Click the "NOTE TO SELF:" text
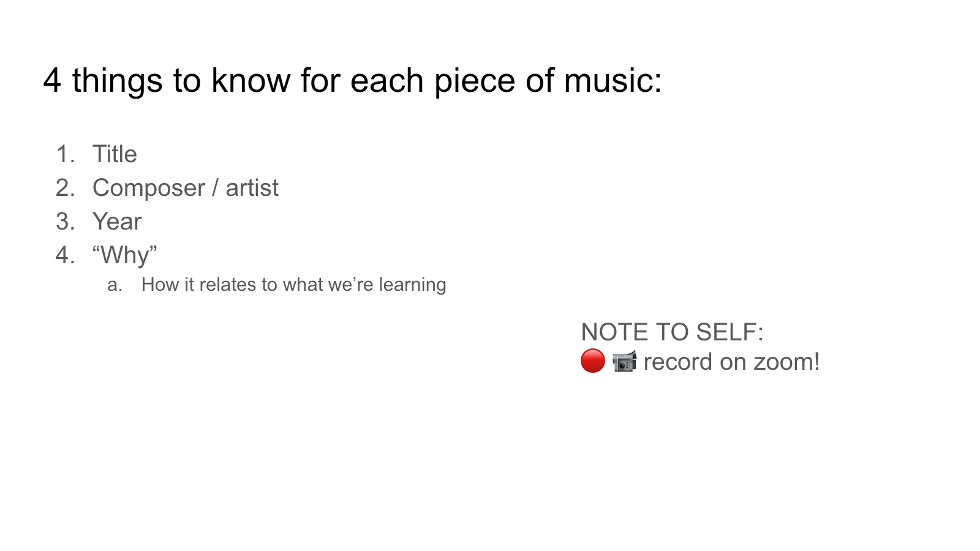 (672, 332)
